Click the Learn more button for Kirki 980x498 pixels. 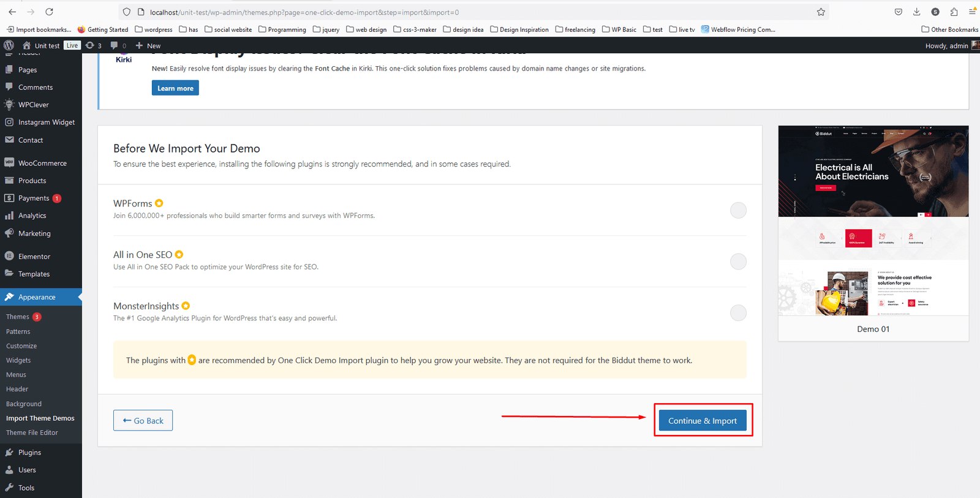click(x=175, y=88)
